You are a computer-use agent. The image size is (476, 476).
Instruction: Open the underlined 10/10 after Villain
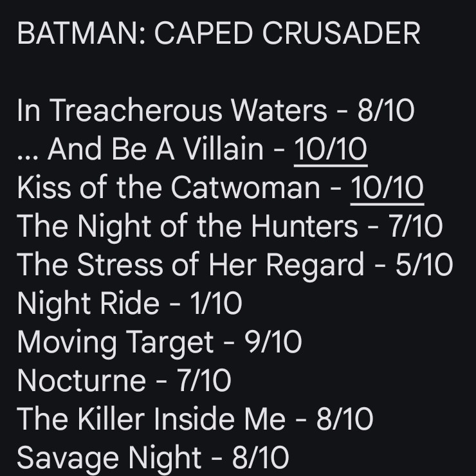[331, 149]
